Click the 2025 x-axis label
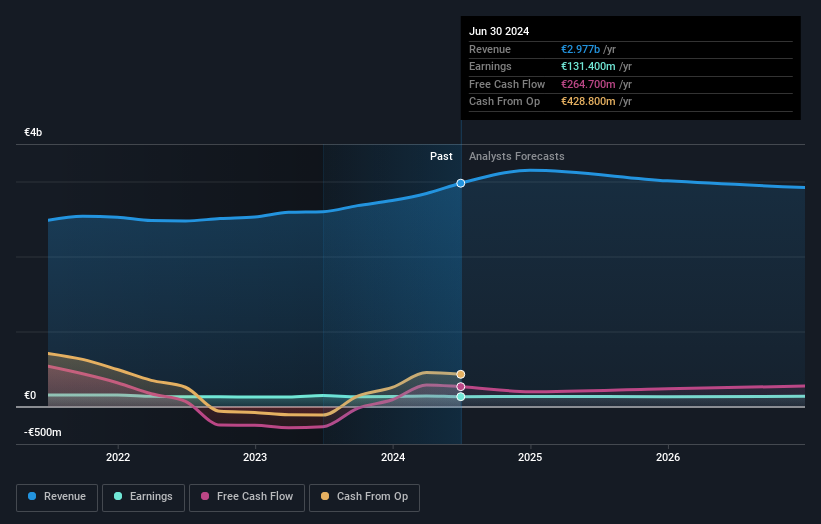Screen dimensions: 821x524 coord(530,457)
